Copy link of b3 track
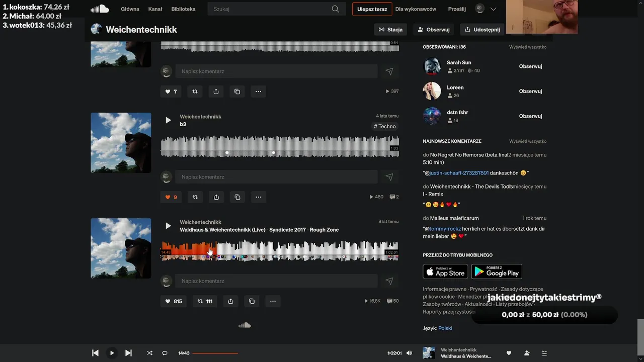This screenshot has width=644, height=362. pos(237,197)
